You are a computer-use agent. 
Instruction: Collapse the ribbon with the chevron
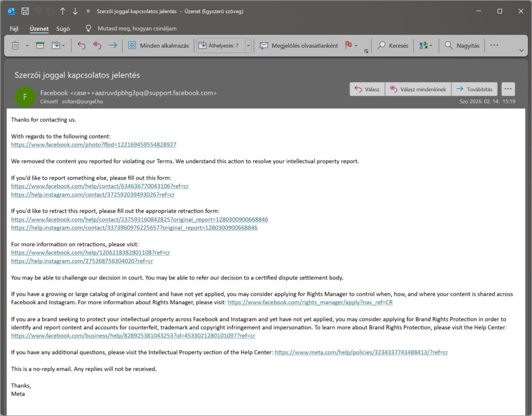click(521, 50)
